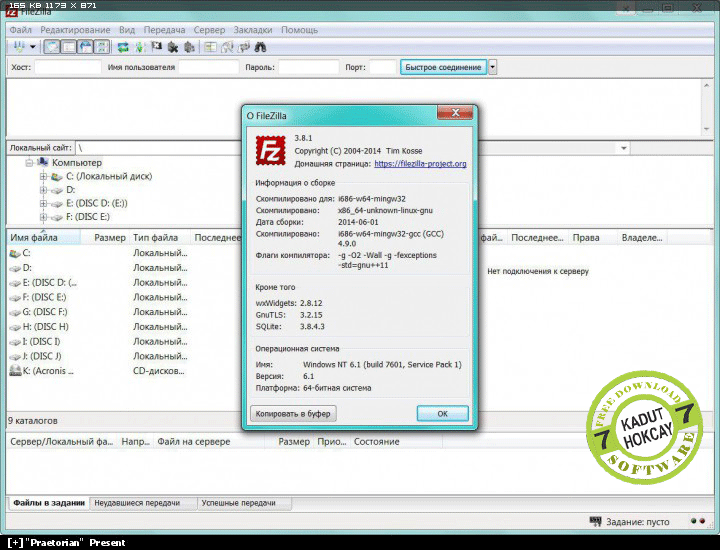Viewport: 720px width, 550px height.
Task: Select the Компьютер computer icon in tree
Action: click(x=43, y=162)
